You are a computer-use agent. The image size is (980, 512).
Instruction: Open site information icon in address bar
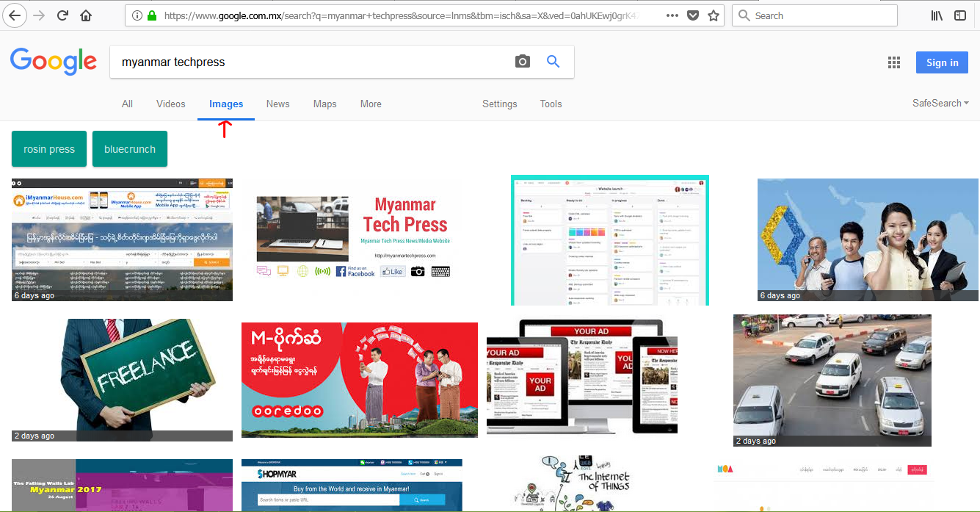coord(137,15)
